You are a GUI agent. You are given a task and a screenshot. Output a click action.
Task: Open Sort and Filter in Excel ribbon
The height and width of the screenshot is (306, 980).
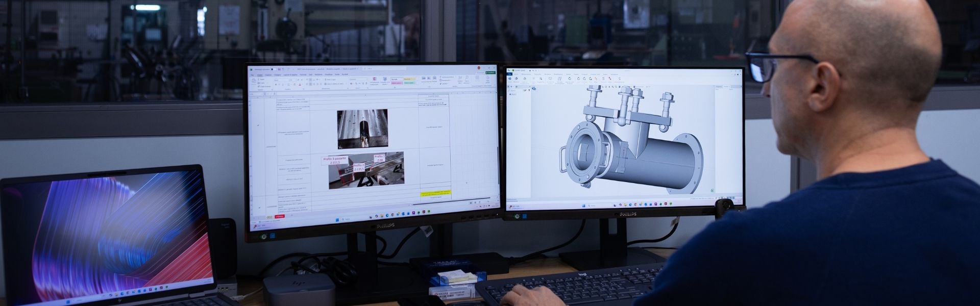pos(460,79)
